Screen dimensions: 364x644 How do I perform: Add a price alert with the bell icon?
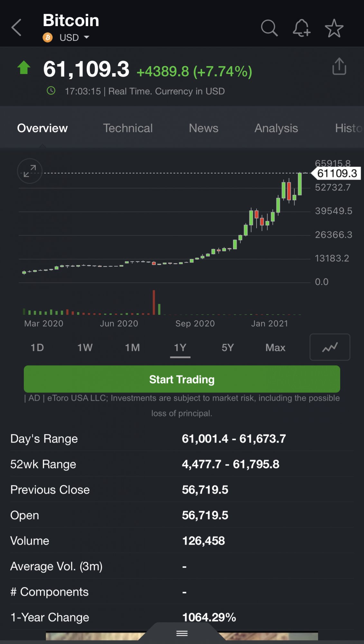(x=302, y=28)
